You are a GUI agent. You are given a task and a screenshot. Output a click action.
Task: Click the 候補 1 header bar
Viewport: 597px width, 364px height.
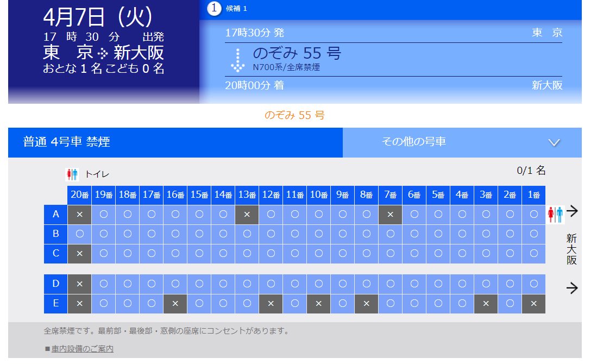click(390, 9)
